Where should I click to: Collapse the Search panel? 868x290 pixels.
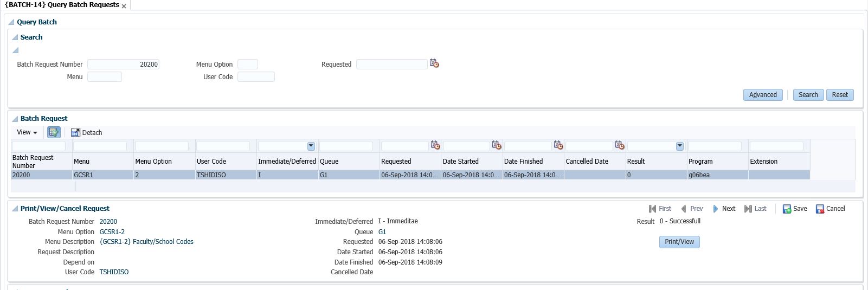pyautogui.click(x=15, y=37)
